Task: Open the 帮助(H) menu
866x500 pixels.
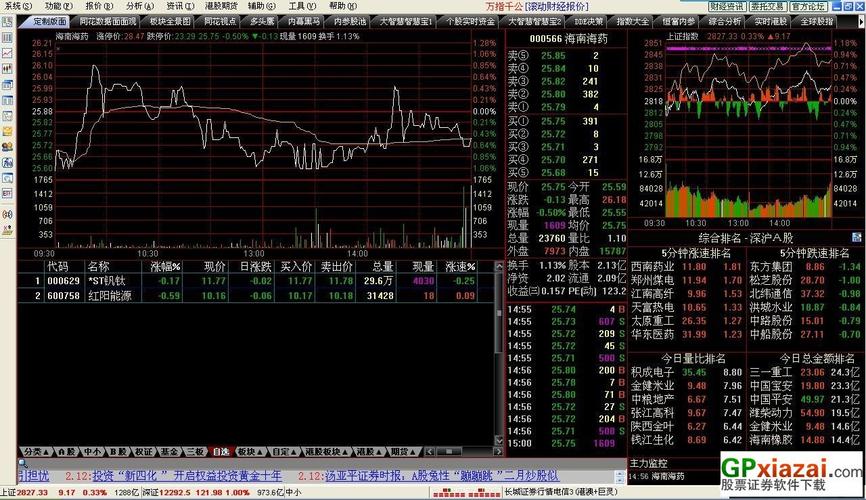Action: coord(343,6)
